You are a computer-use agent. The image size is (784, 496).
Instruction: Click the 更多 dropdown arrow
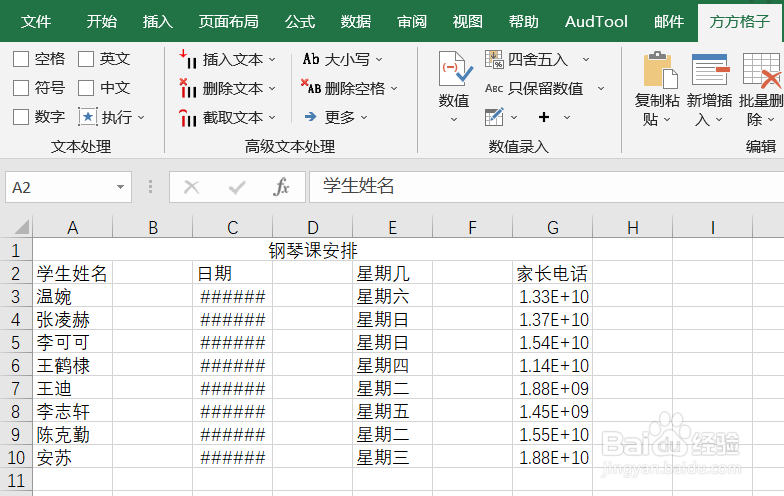coord(364,118)
